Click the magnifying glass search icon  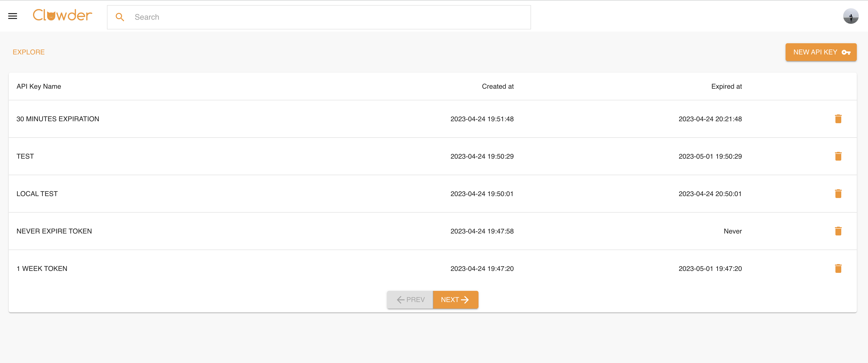click(x=120, y=17)
